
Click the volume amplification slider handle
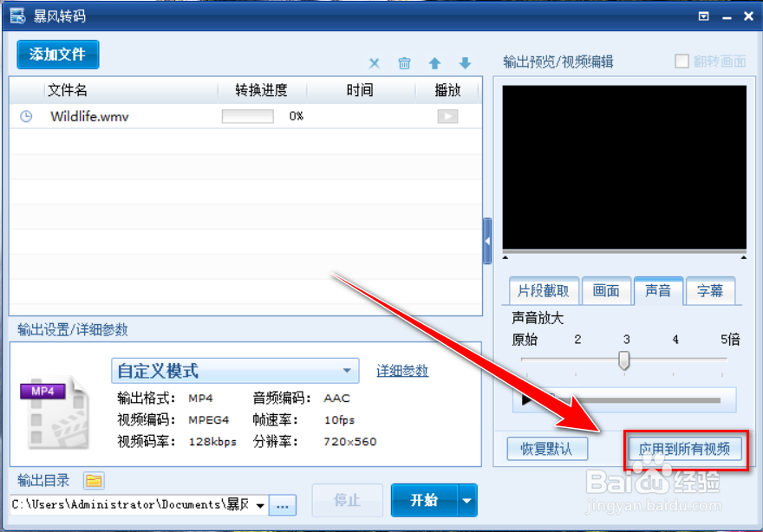pyautogui.click(x=624, y=360)
